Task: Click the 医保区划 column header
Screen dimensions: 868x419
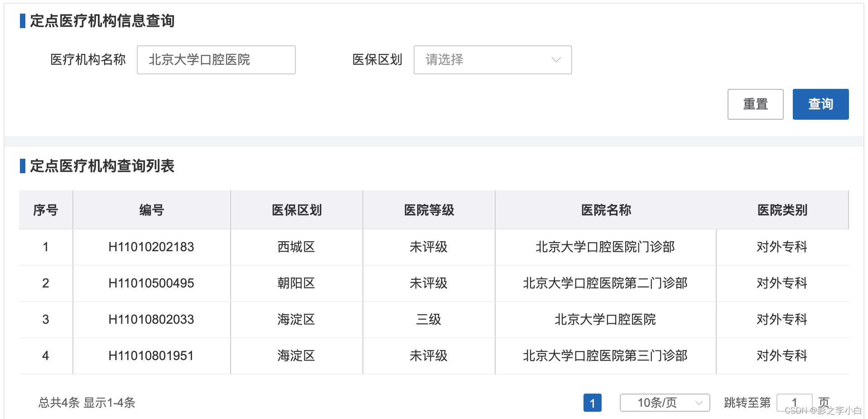Action: coord(296,210)
